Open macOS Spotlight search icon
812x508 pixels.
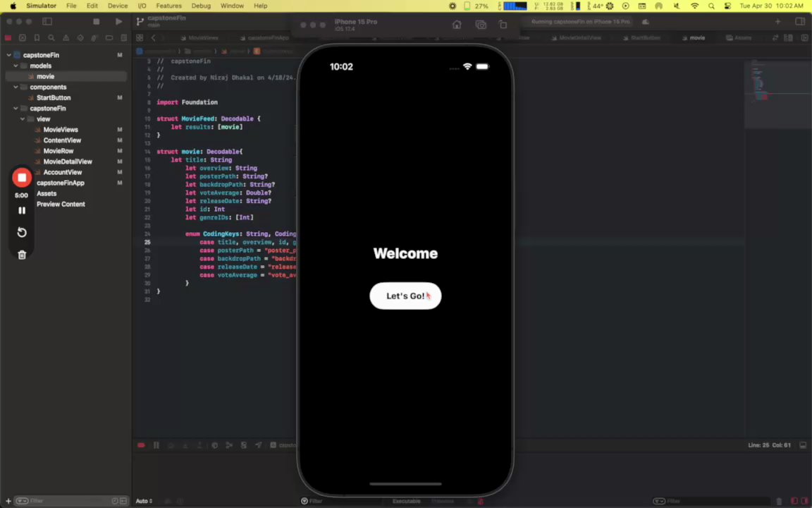click(x=711, y=6)
